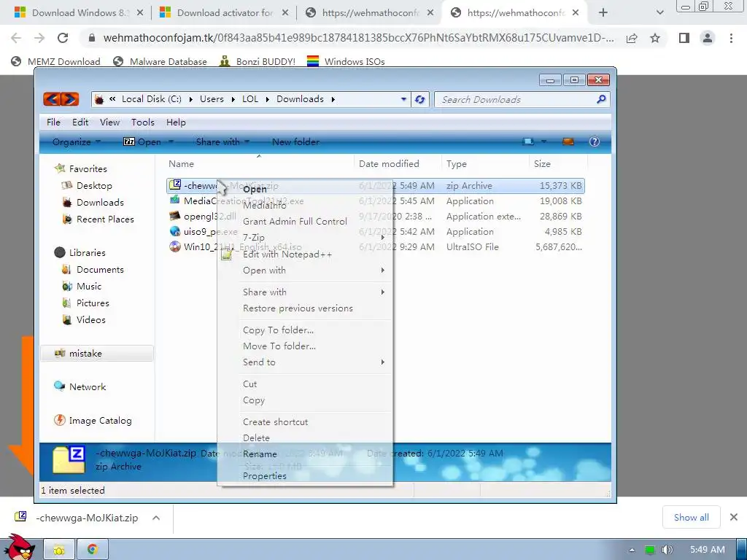Image resolution: width=747 pixels, height=560 pixels.
Task: Expand the Organize dropdown
Action: 76,142
